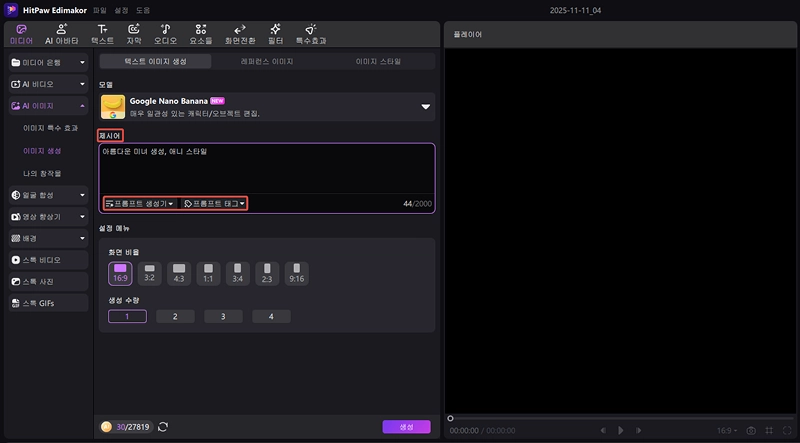The image size is (800, 443).
Task: Take a snapshot with the camera icon
Action: (x=751, y=431)
